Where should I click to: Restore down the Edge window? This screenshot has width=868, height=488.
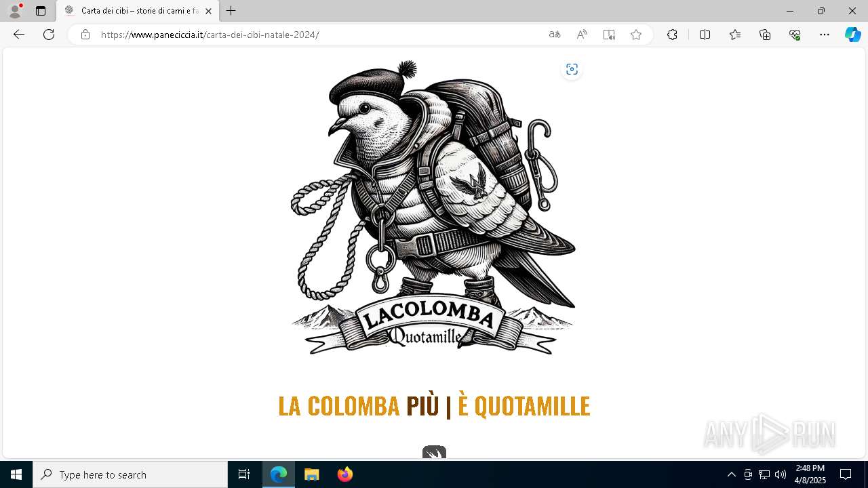pos(821,11)
